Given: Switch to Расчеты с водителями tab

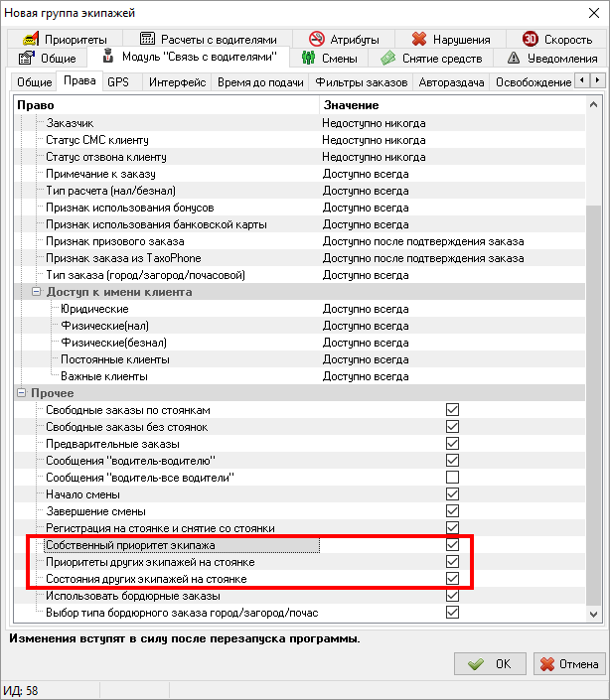Looking at the screenshot, I should [208, 39].
